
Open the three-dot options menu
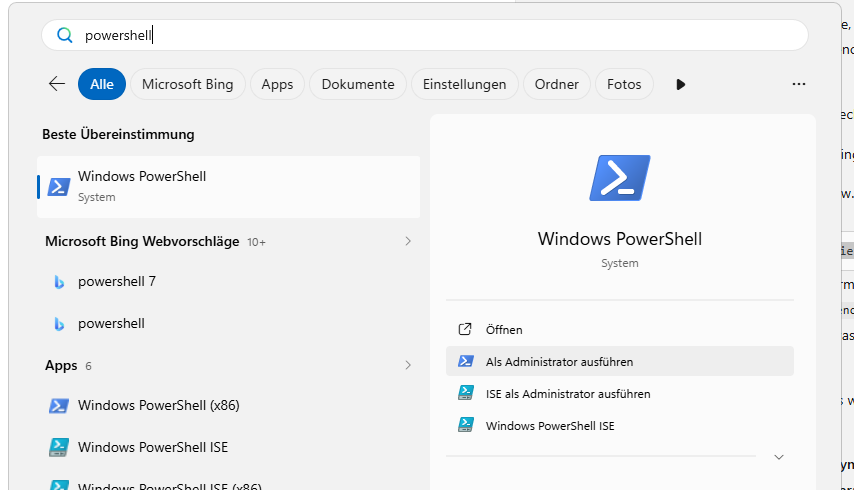click(798, 84)
